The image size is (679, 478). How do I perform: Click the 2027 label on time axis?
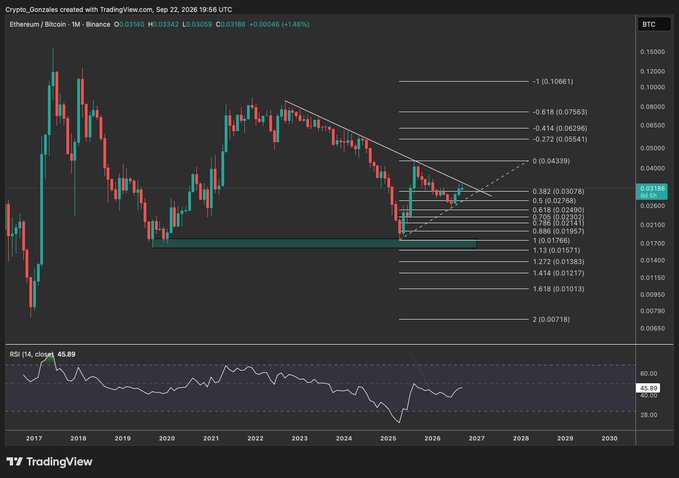point(476,438)
